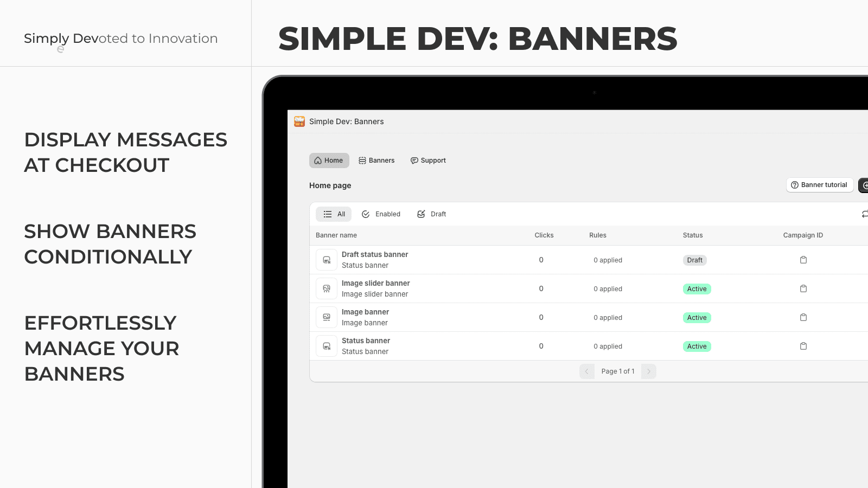Screen dimensions: 868x488
Task: Switch to the Banners tab
Action: [x=376, y=160]
